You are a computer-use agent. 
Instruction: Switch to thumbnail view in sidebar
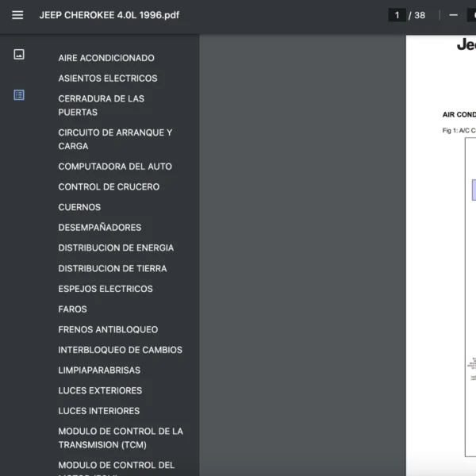click(19, 54)
